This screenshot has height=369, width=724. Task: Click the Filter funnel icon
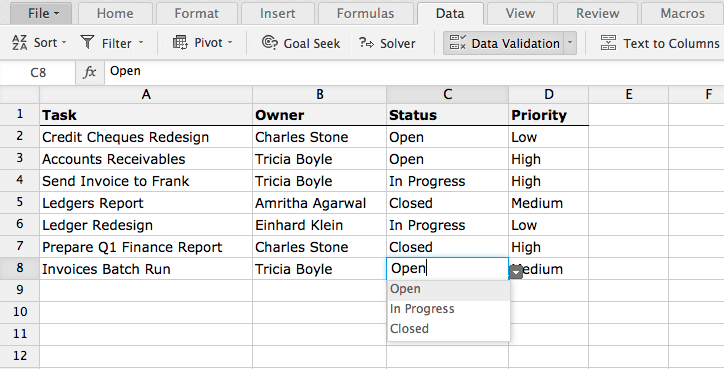[x=87, y=42]
